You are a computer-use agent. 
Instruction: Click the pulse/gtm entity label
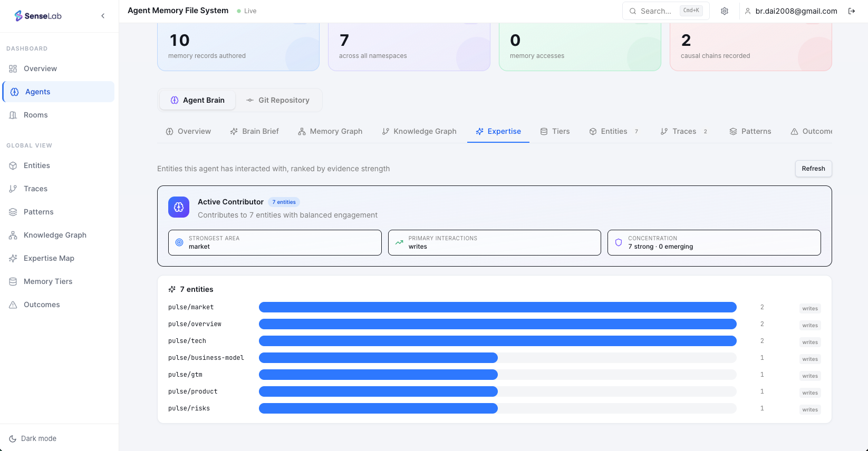[x=185, y=375]
